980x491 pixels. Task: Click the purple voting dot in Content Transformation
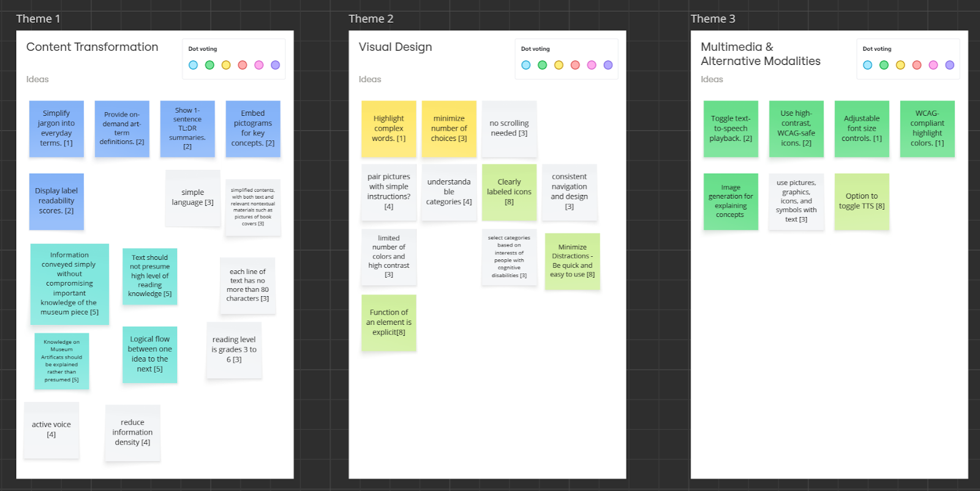276,65
